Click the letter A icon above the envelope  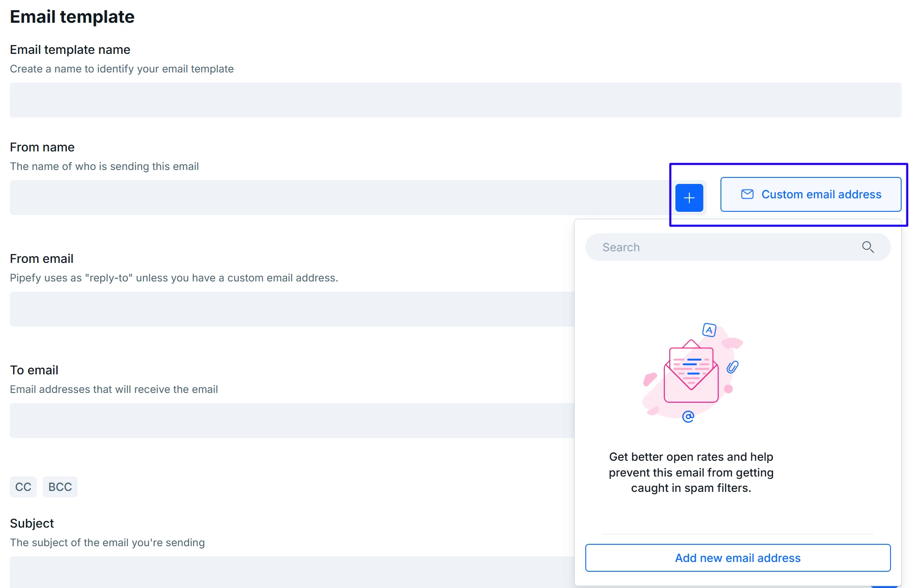pos(709,330)
